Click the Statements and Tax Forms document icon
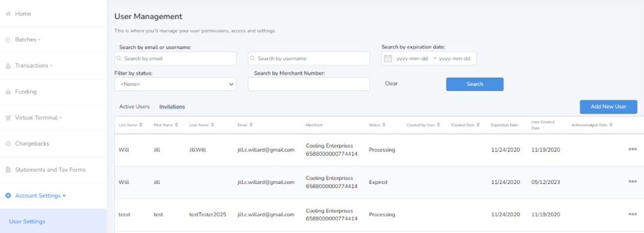644x233 pixels. click(8, 170)
